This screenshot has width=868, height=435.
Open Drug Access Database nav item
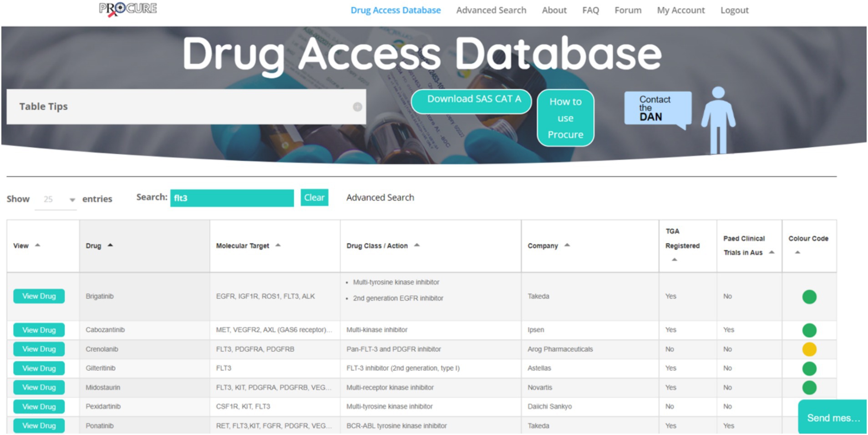396,10
